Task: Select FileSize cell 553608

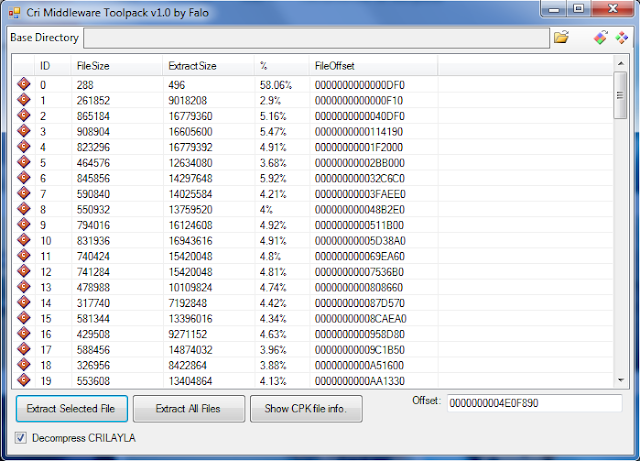Action: (x=93, y=381)
